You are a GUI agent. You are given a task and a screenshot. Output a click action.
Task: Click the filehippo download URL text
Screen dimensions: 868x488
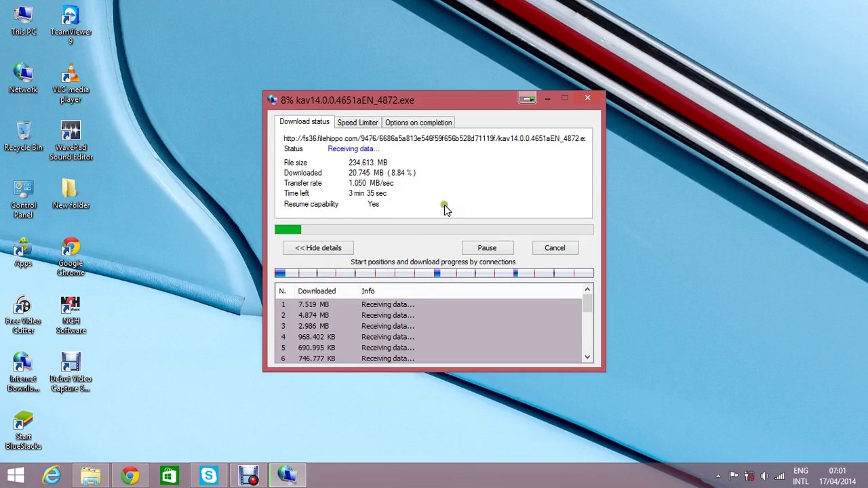click(435, 138)
